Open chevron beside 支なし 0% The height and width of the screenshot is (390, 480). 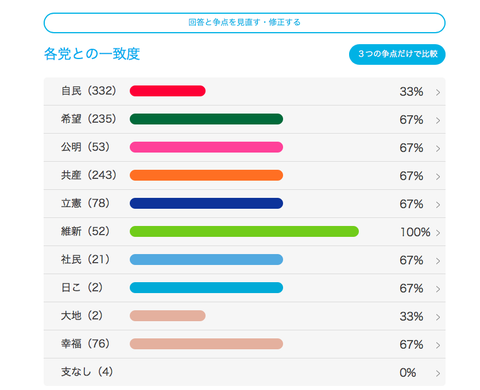(438, 373)
